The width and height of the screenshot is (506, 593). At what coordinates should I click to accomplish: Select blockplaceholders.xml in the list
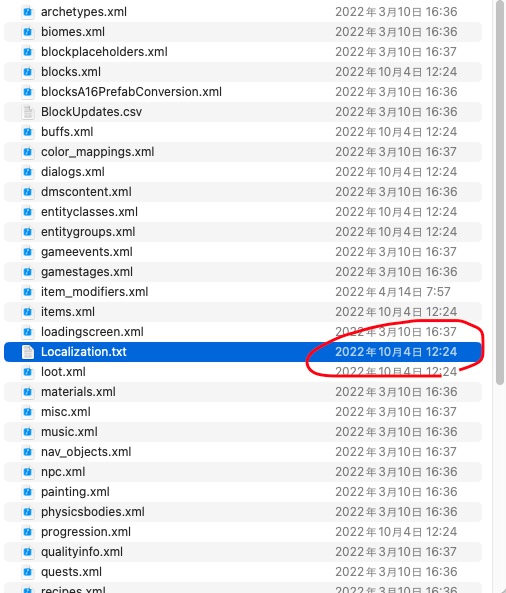(x=104, y=52)
